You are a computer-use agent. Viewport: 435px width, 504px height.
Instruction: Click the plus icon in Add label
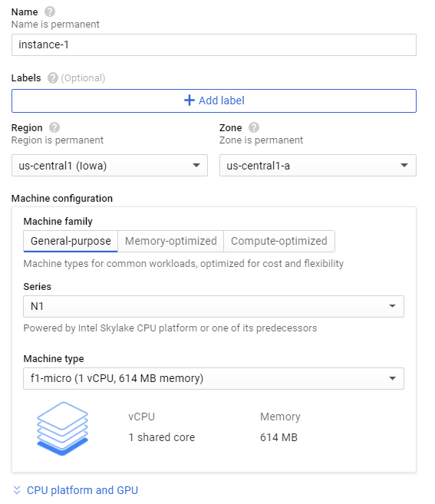point(189,100)
